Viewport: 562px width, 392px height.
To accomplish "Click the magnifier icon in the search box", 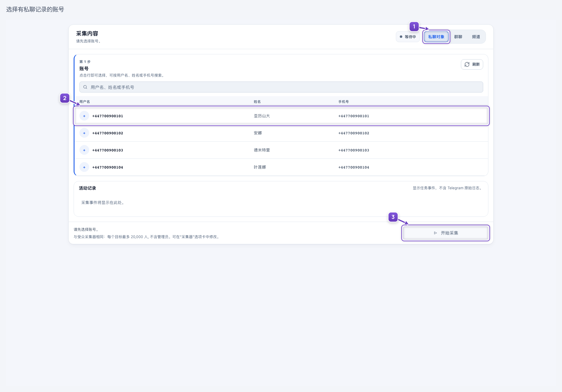I will tap(85, 87).
